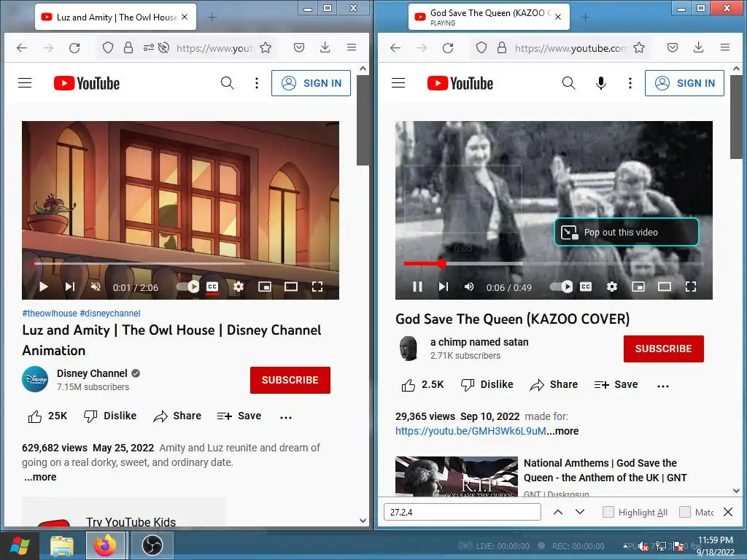Open YouTube search in the left window
Screen dimensions: 747x560
pyautogui.click(x=228, y=83)
